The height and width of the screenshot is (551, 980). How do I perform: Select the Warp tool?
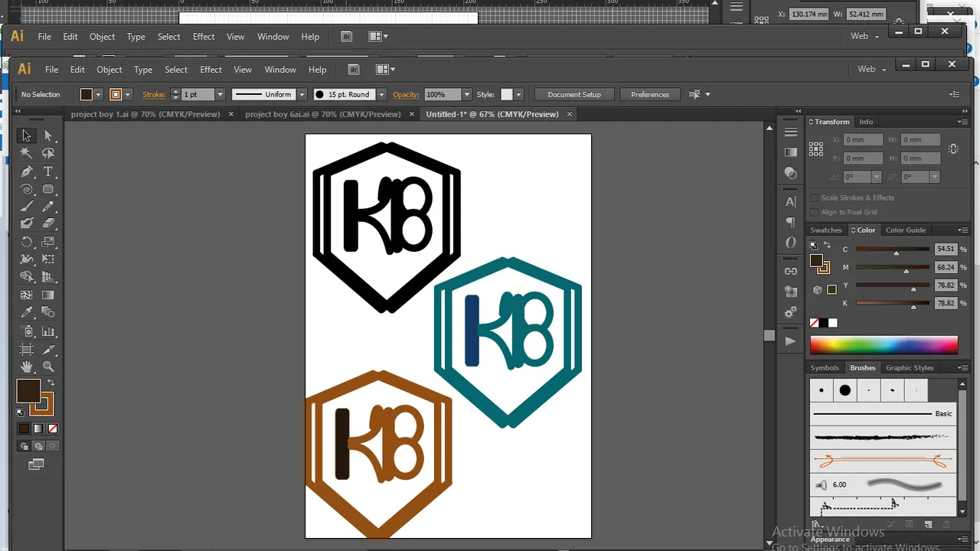[27, 259]
